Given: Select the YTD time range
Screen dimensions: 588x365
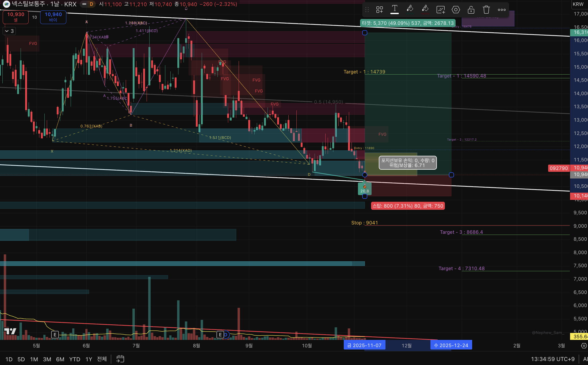Looking at the screenshot, I should point(75,359).
